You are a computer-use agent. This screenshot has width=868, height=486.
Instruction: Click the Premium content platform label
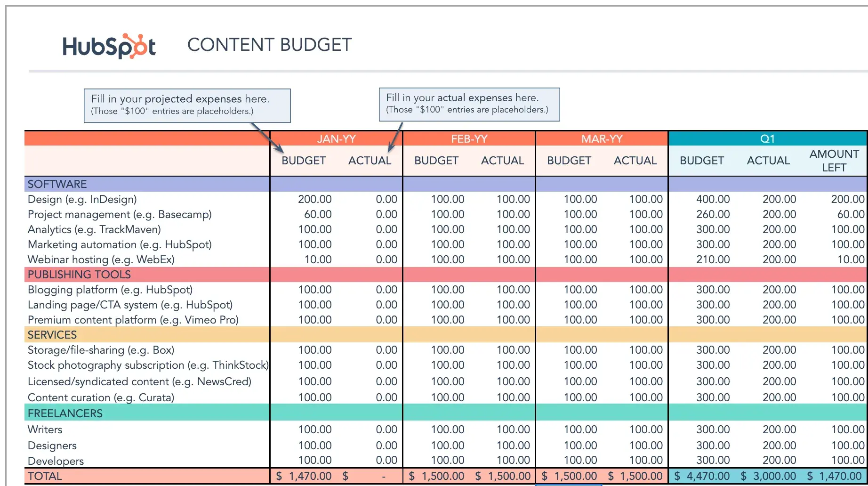click(x=133, y=320)
